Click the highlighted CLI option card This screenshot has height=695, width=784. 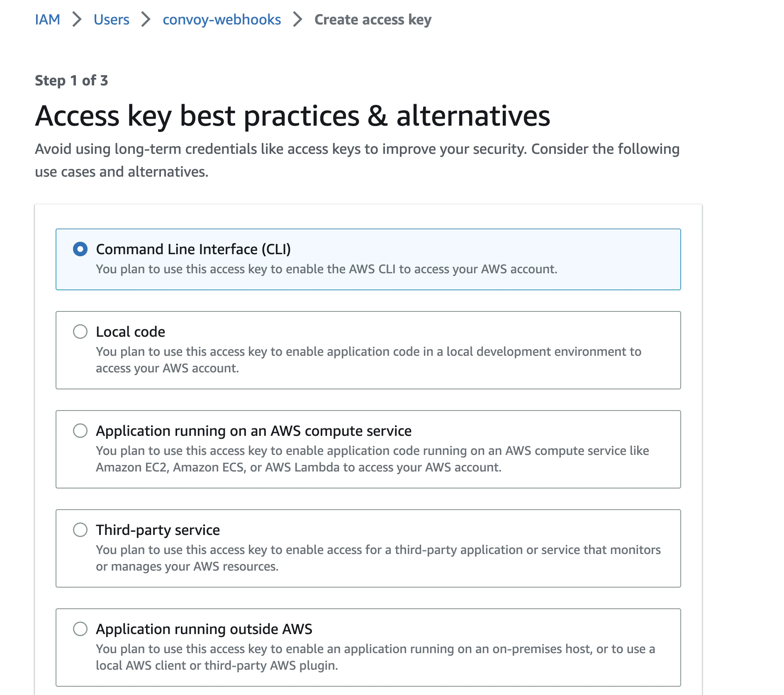point(368,259)
